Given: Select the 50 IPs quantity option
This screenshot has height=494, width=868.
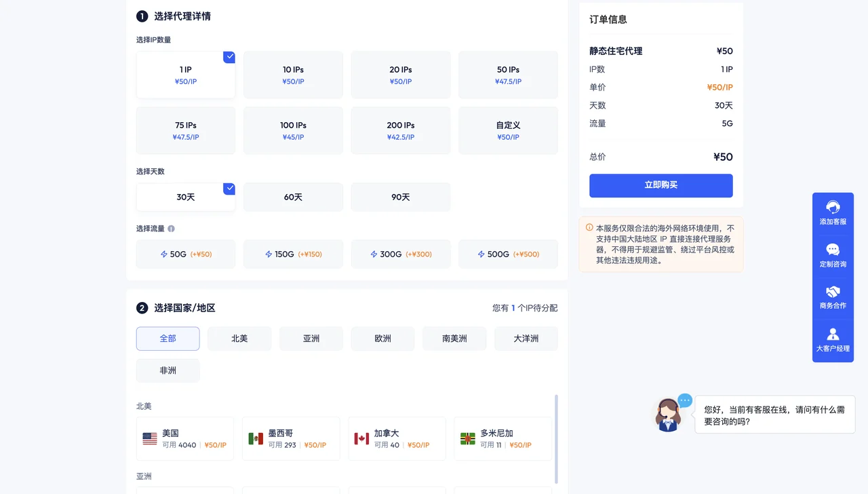Looking at the screenshot, I should [x=508, y=75].
